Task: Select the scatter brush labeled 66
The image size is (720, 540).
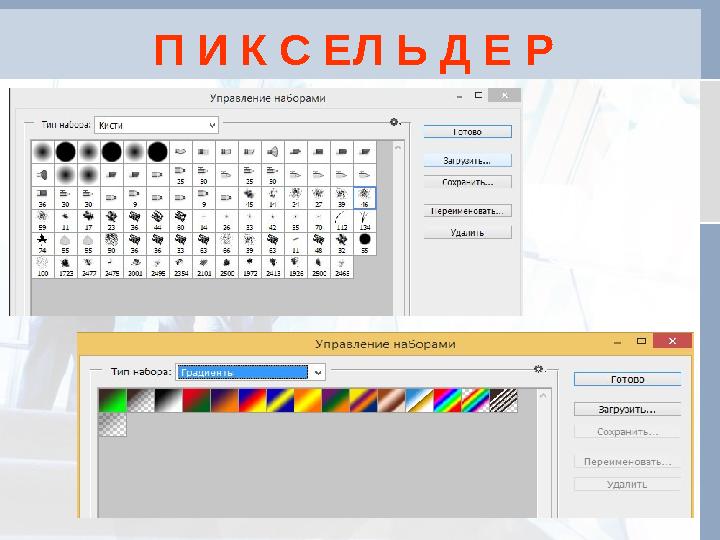Action: click(226, 244)
